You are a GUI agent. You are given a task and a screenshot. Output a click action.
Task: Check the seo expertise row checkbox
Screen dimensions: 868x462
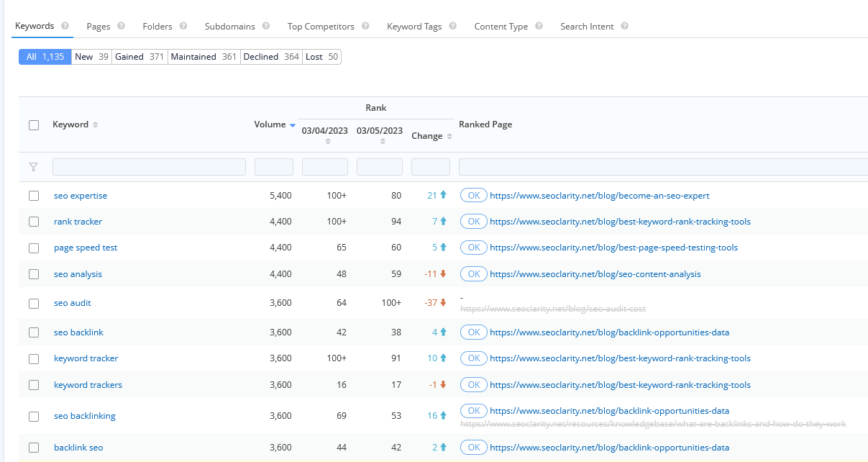(34, 196)
